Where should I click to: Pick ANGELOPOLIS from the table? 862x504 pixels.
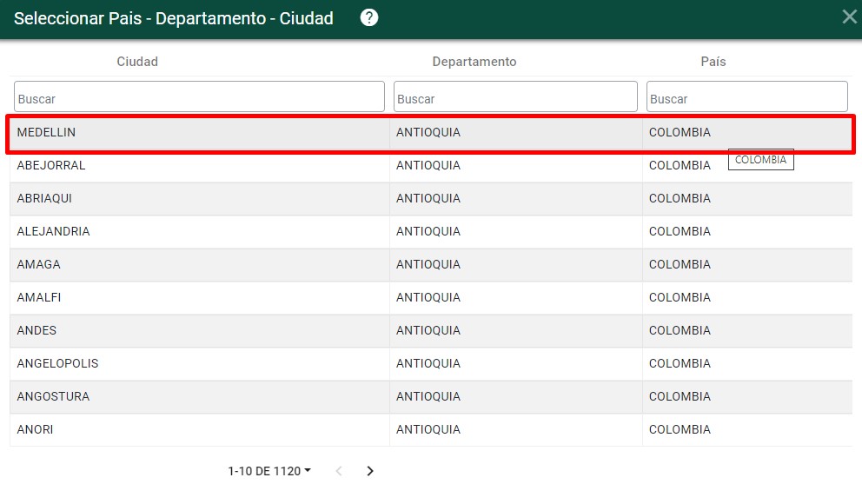click(58, 364)
